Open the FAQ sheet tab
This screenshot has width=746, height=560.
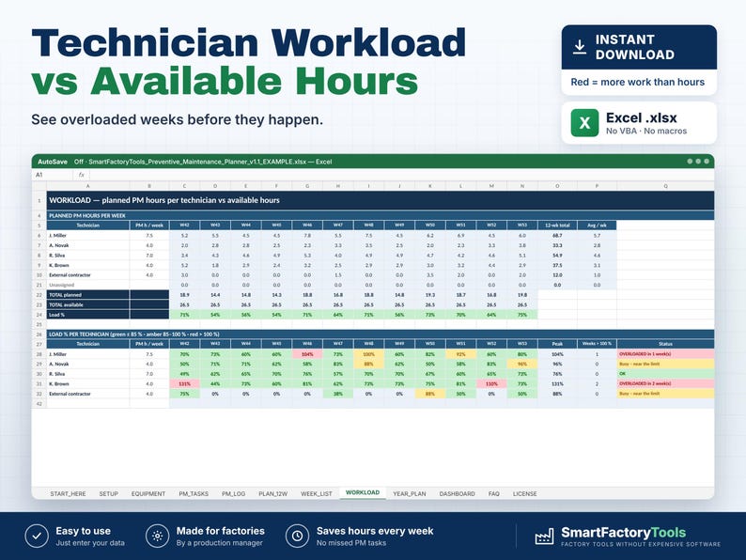point(494,494)
